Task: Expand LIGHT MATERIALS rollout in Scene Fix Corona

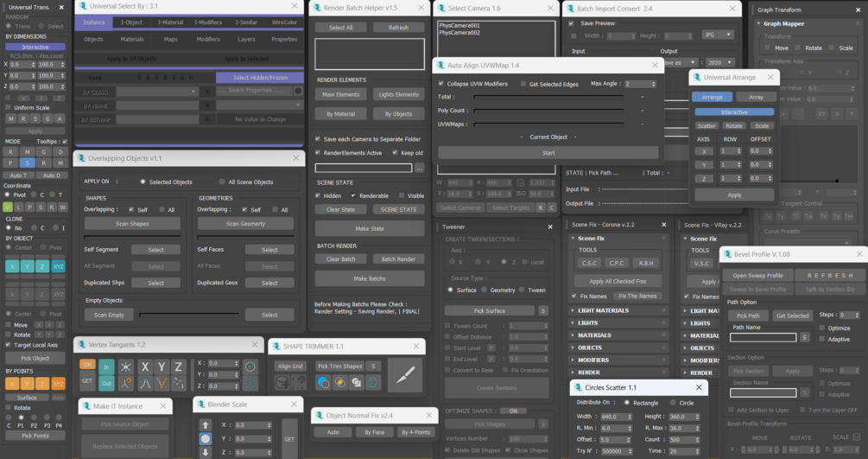Action: [x=618, y=310]
